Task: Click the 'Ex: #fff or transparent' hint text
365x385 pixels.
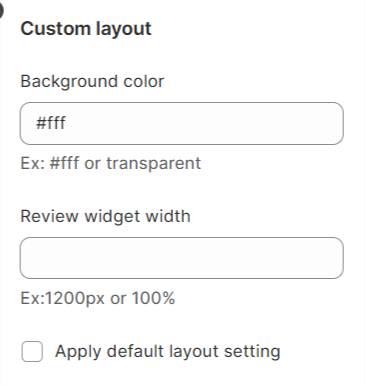Action: pos(111,163)
